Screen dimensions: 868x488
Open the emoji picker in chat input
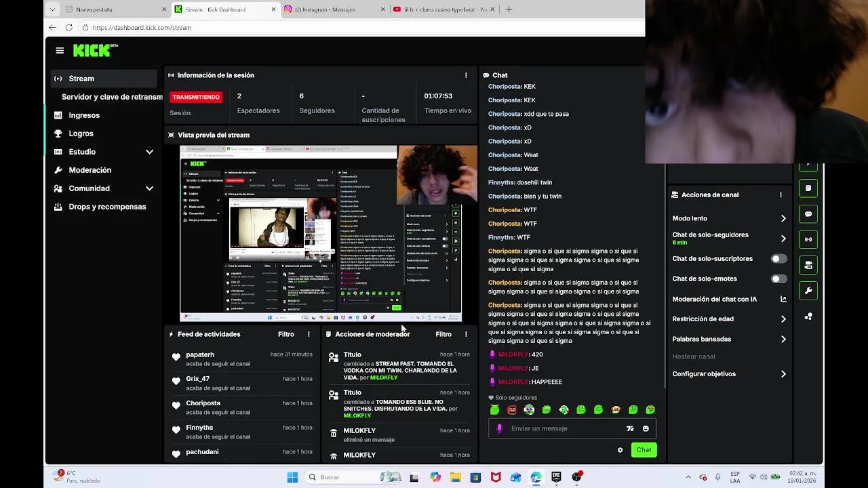(646, 428)
